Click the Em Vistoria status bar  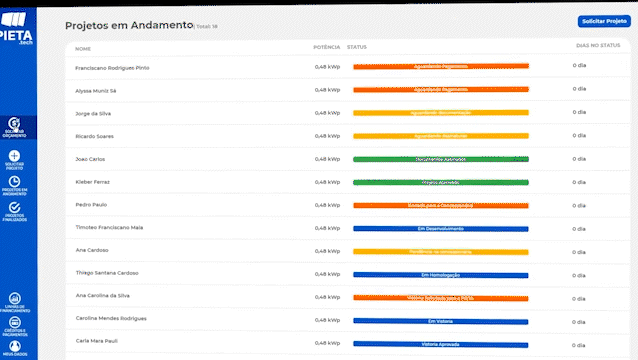pos(441,321)
